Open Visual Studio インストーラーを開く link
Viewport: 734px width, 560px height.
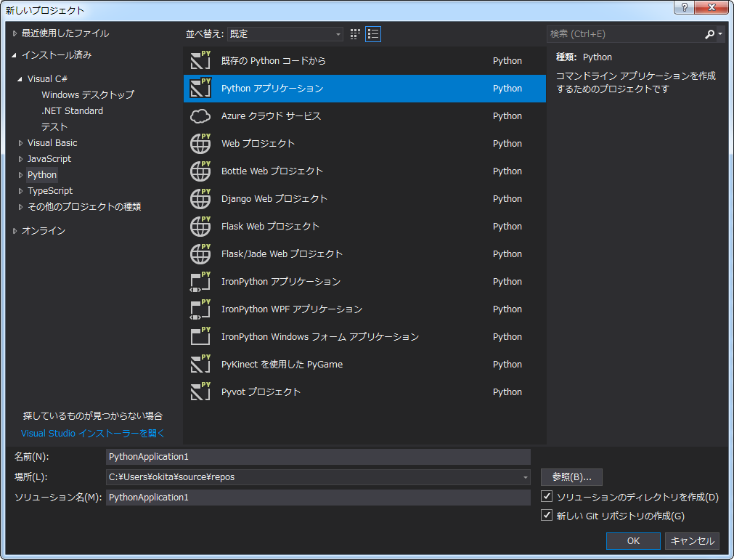point(93,434)
